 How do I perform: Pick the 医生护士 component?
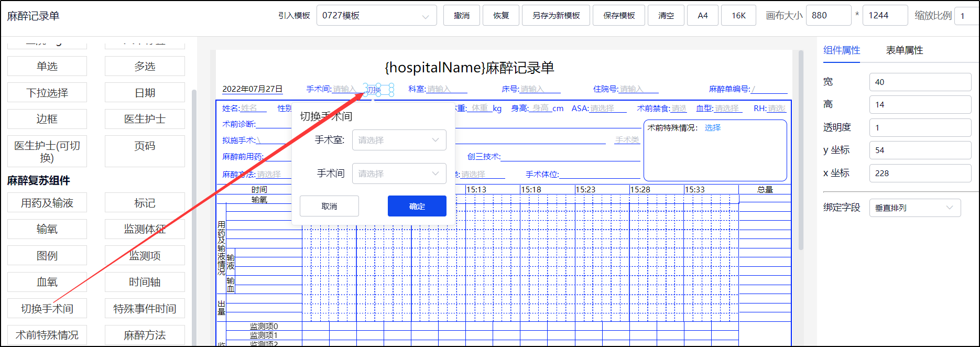(145, 119)
